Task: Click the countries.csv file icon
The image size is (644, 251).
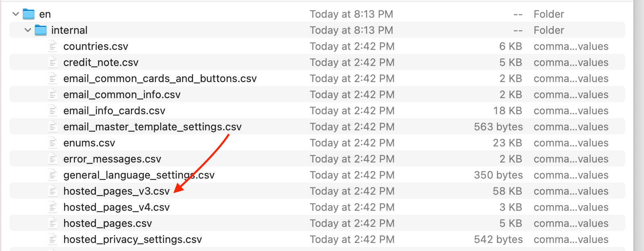Action: pos(53,46)
